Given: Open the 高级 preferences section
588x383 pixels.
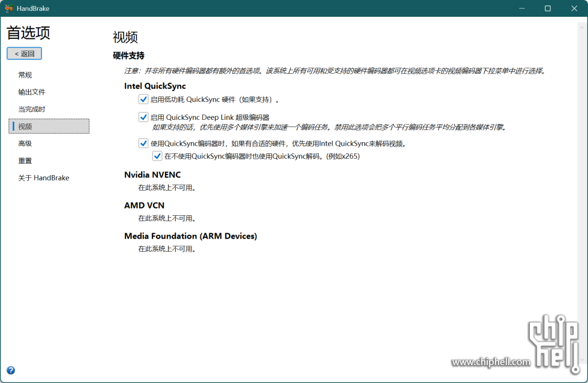Looking at the screenshot, I should (25, 143).
